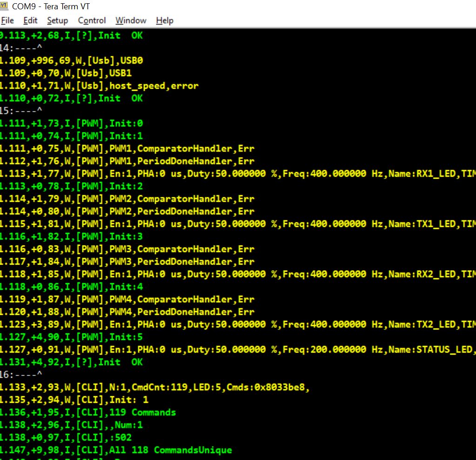Click the 'Init OK' line numbered 72
Image resolution: width=476 pixels, height=460 pixels.
click(x=71, y=98)
